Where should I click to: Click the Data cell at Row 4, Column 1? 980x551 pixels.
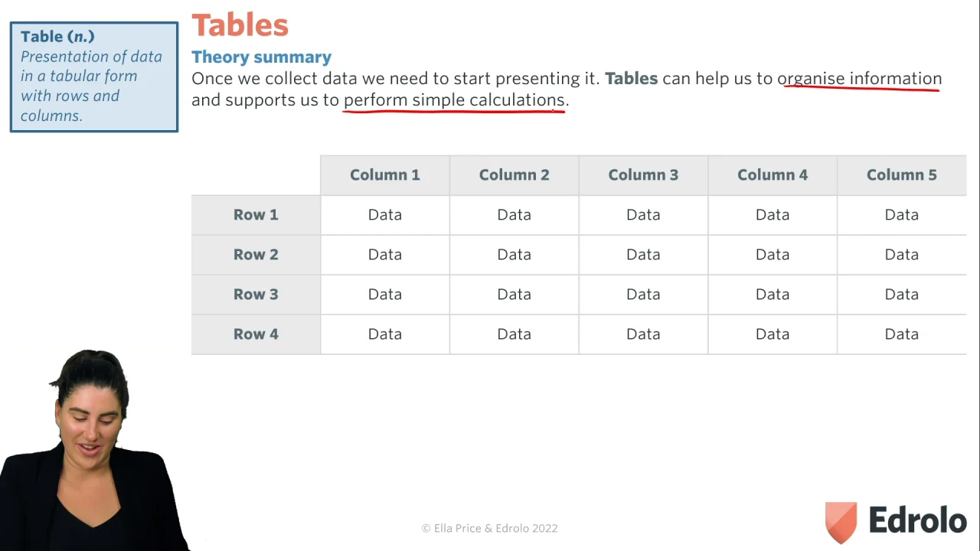384,334
